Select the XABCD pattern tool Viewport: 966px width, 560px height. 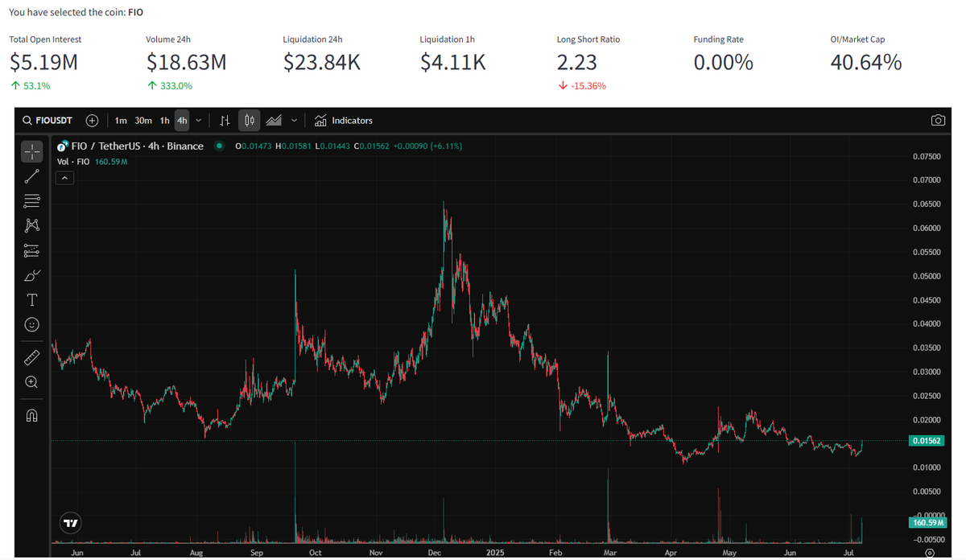click(31, 225)
